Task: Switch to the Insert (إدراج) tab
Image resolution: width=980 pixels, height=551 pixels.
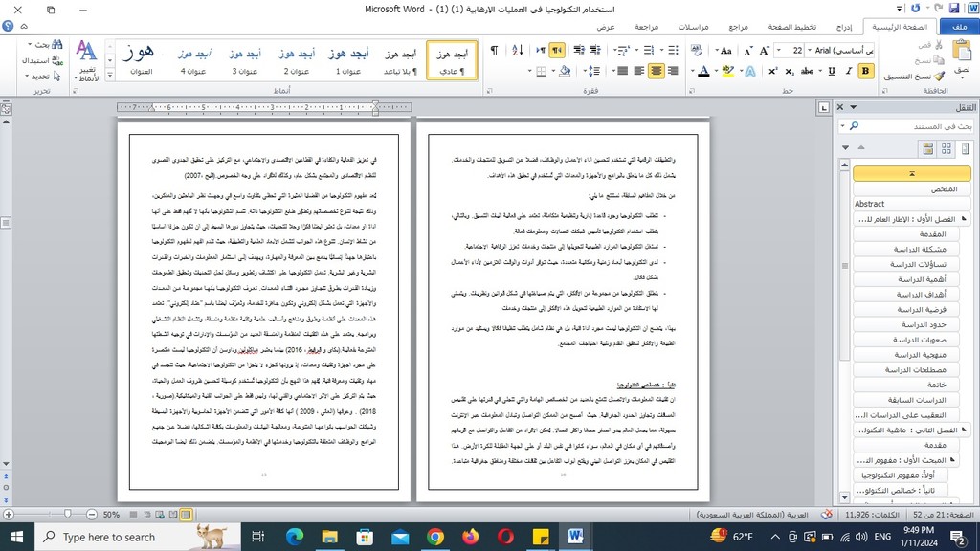Action: (844, 27)
